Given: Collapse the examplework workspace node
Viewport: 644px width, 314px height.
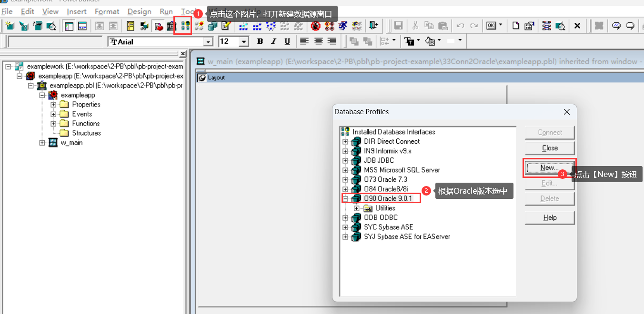Looking at the screenshot, I should point(8,67).
